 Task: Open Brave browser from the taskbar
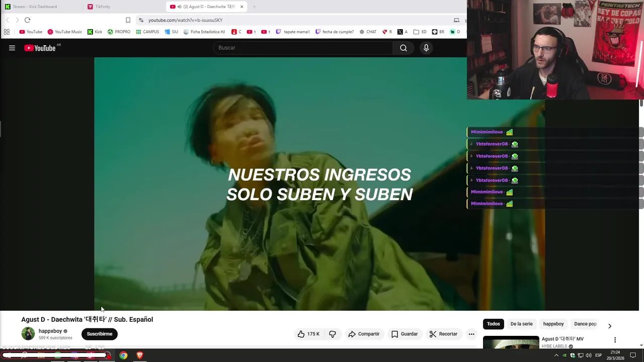[x=140, y=355]
